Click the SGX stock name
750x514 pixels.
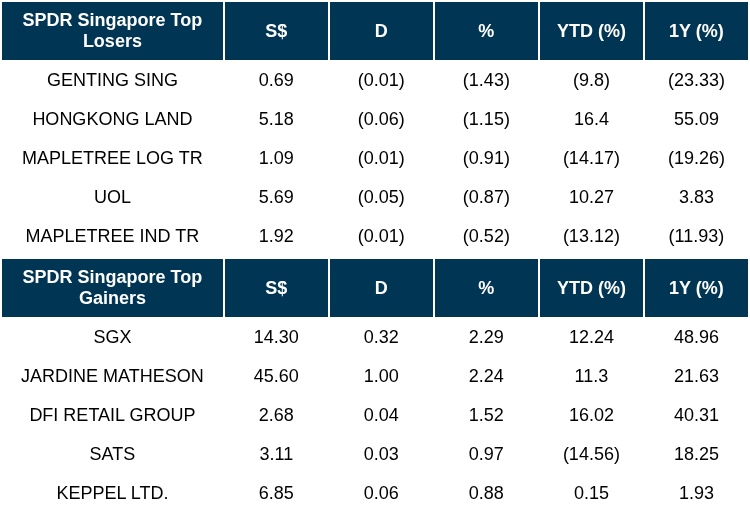(112, 337)
